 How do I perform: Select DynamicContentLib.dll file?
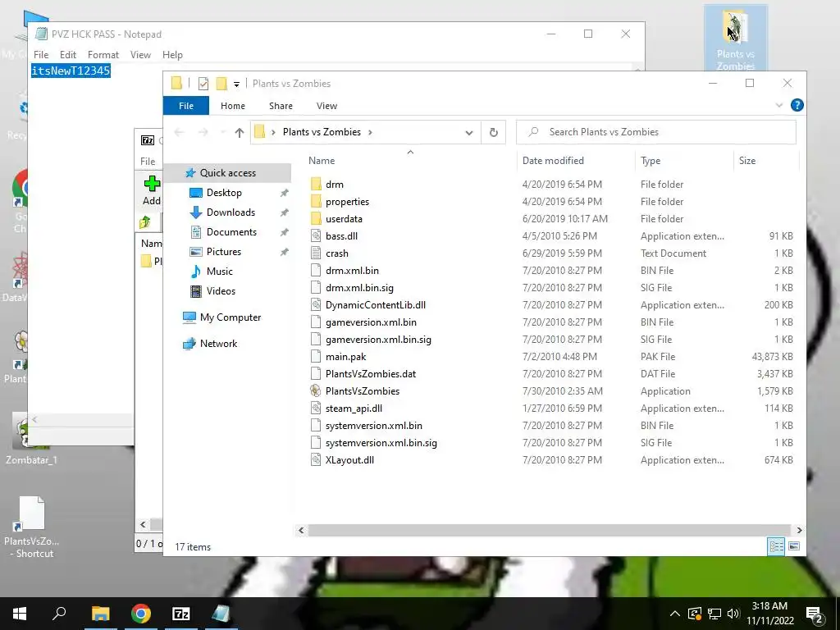pyautogui.click(x=376, y=305)
